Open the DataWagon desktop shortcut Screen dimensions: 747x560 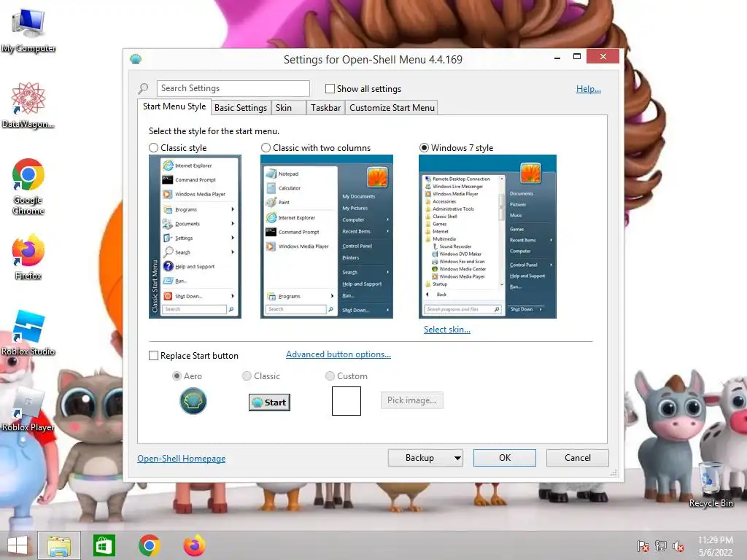(x=28, y=105)
